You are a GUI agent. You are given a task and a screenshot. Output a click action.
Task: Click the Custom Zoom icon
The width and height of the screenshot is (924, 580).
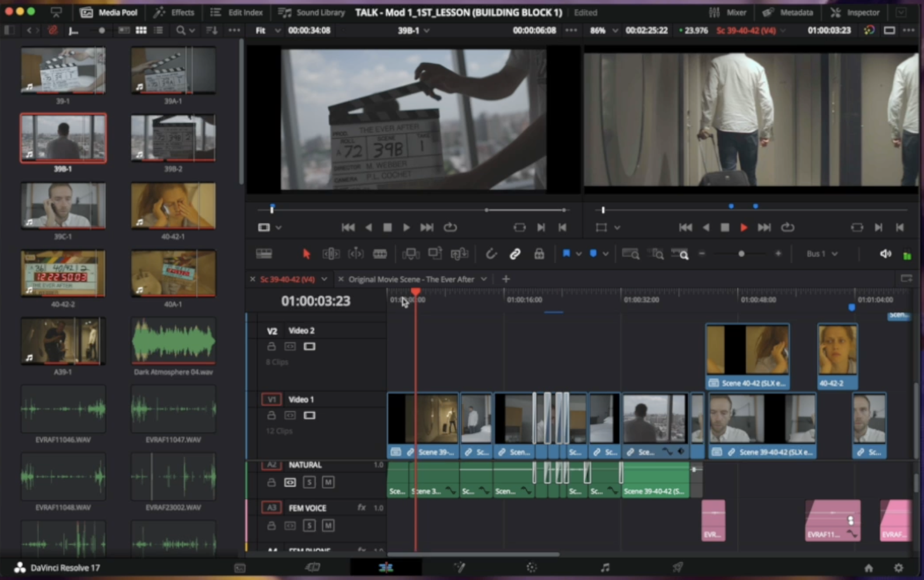(x=680, y=254)
